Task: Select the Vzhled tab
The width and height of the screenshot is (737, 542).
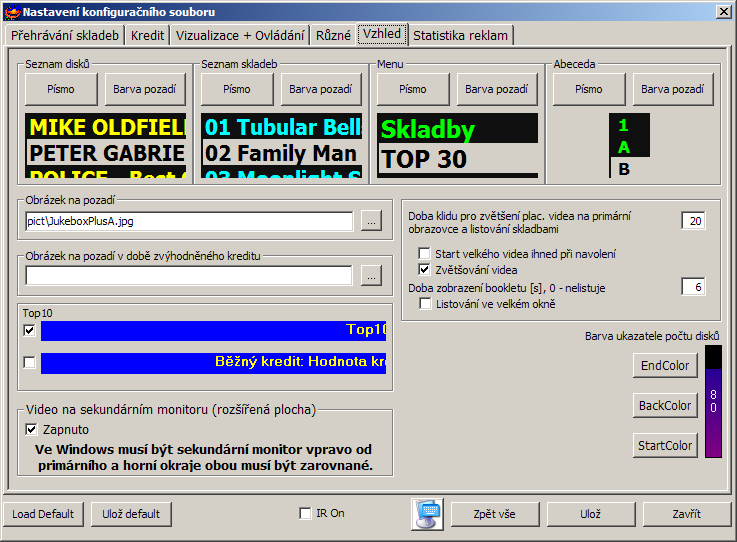Action: (x=382, y=34)
